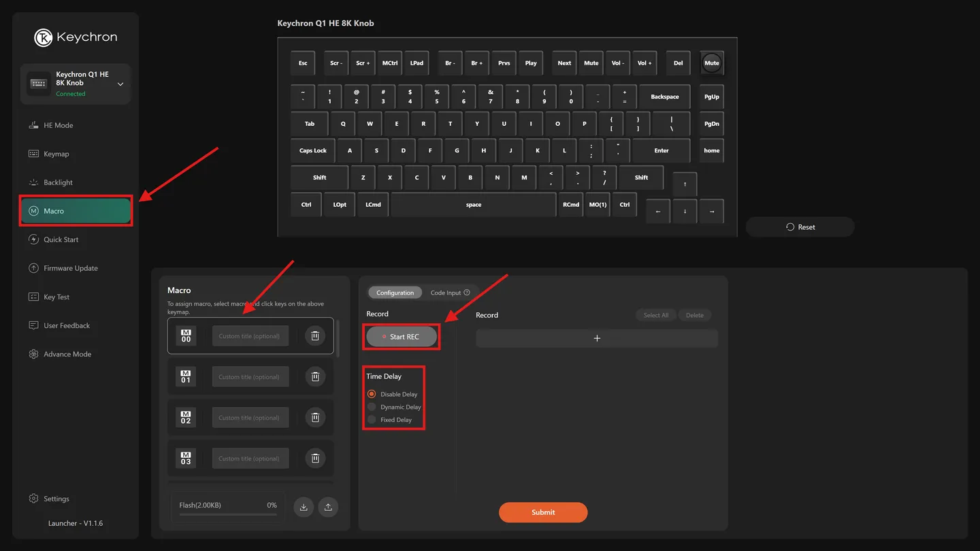Select the Disable Delay radio option
The image size is (980, 551).
[x=372, y=394]
